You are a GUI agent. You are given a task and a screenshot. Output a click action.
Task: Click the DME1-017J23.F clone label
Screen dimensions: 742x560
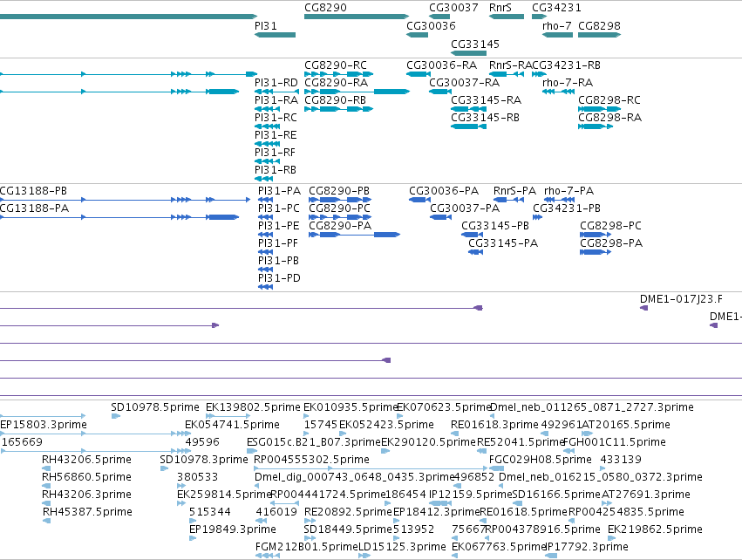pos(681,299)
